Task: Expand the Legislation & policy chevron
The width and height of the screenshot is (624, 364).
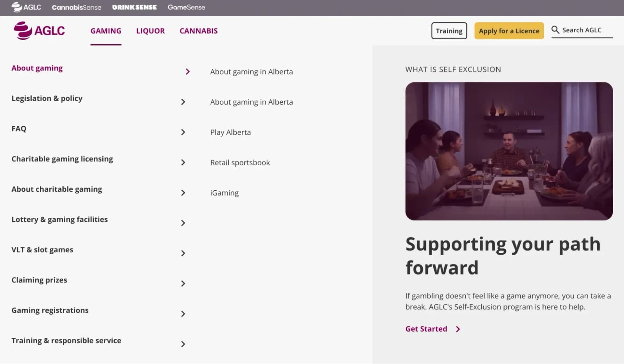Action: click(x=183, y=102)
